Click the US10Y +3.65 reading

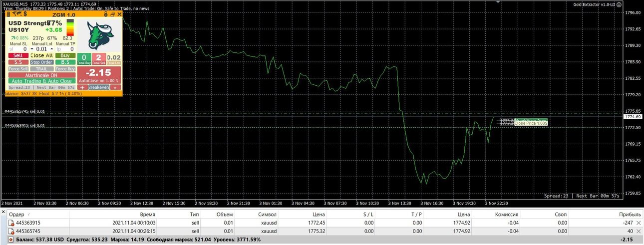click(35, 30)
